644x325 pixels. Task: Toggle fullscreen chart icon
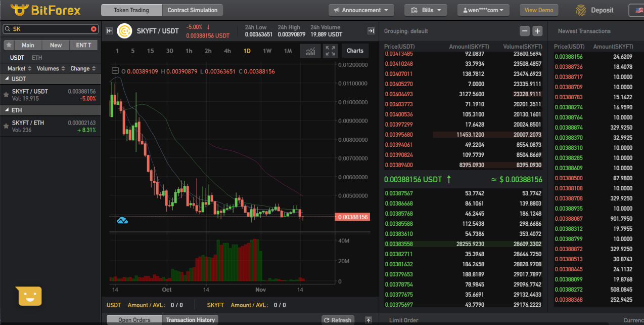331,51
